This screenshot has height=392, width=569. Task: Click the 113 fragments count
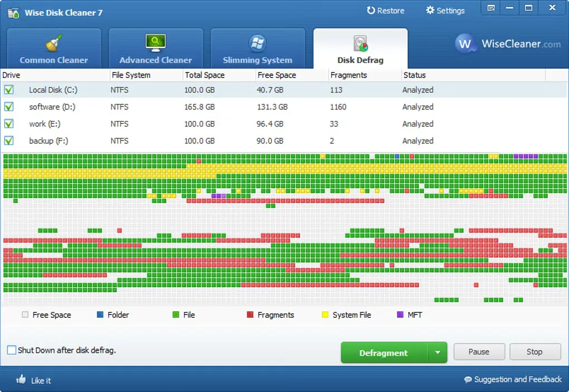point(336,90)
